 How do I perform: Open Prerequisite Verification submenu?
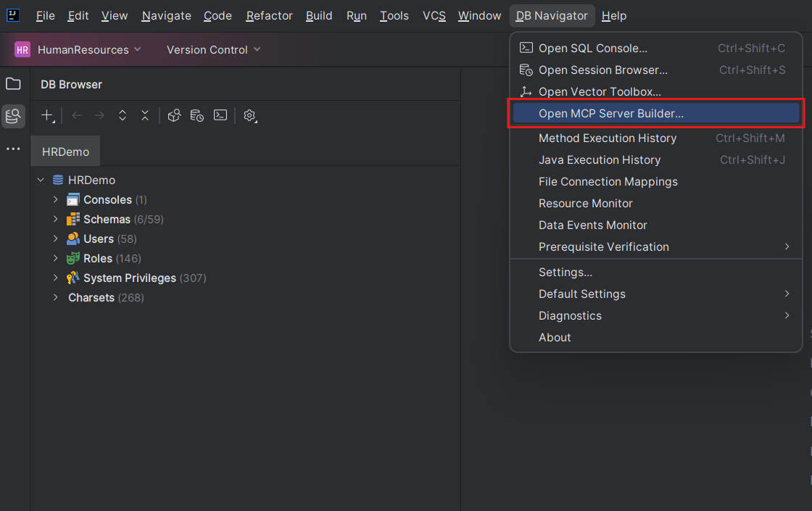click(x=655, y=247)
